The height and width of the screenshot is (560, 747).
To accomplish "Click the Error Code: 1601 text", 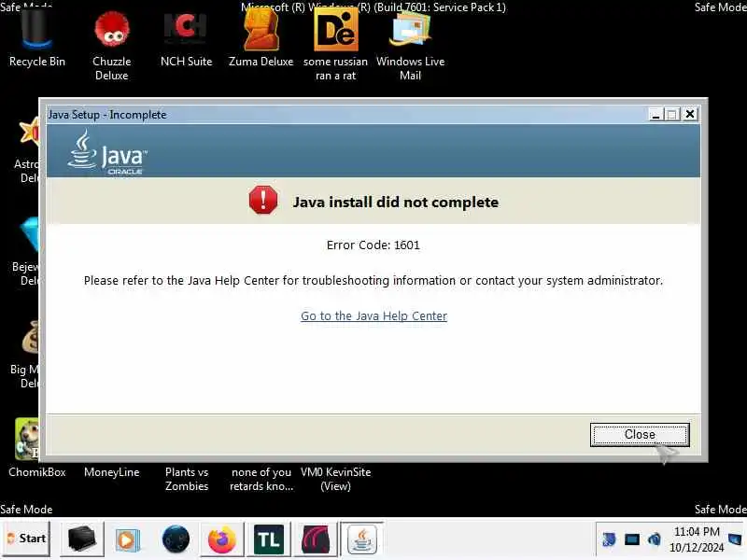I will point(373,245).
